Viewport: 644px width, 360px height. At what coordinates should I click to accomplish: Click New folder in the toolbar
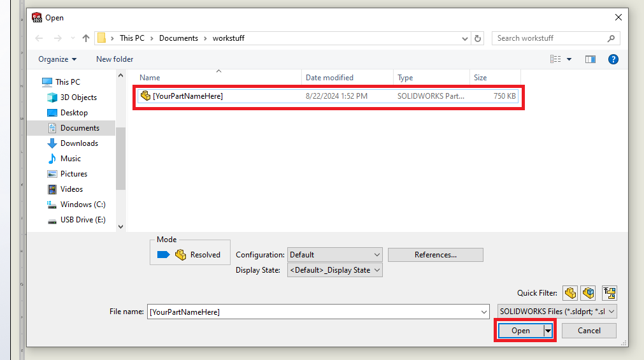click(115, 59)
